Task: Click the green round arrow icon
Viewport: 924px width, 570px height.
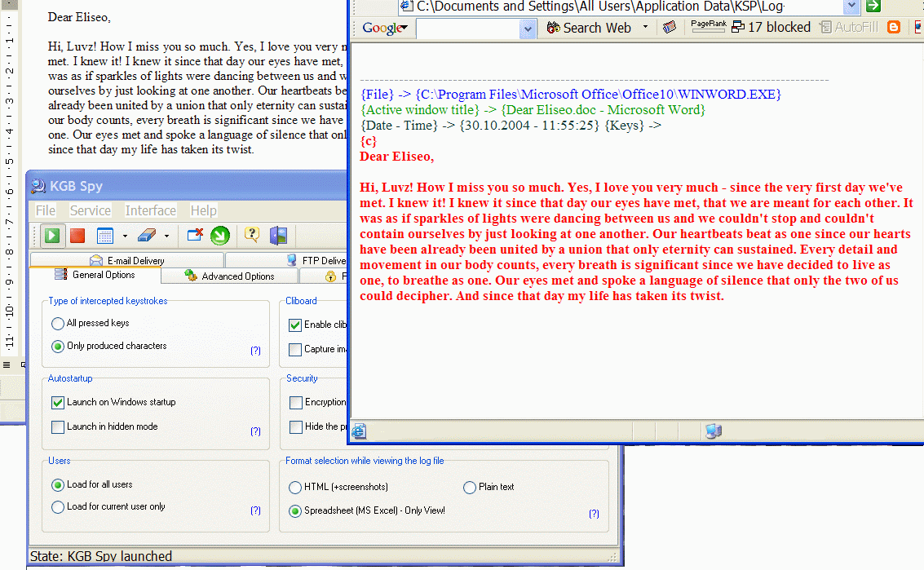Action: [x=220, y=236]
